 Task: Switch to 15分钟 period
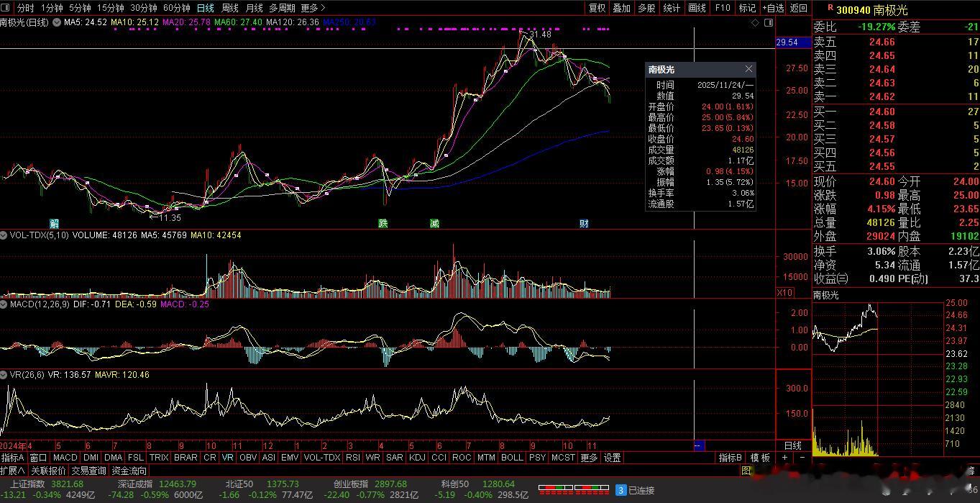[x=110, y=8]
